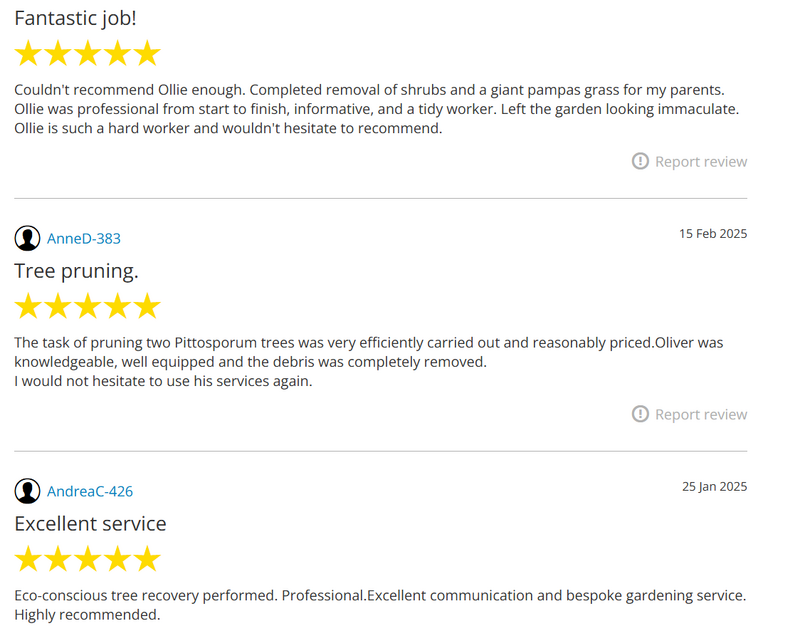
Task: Open the AnneD-383 username link
Action: 84,239
